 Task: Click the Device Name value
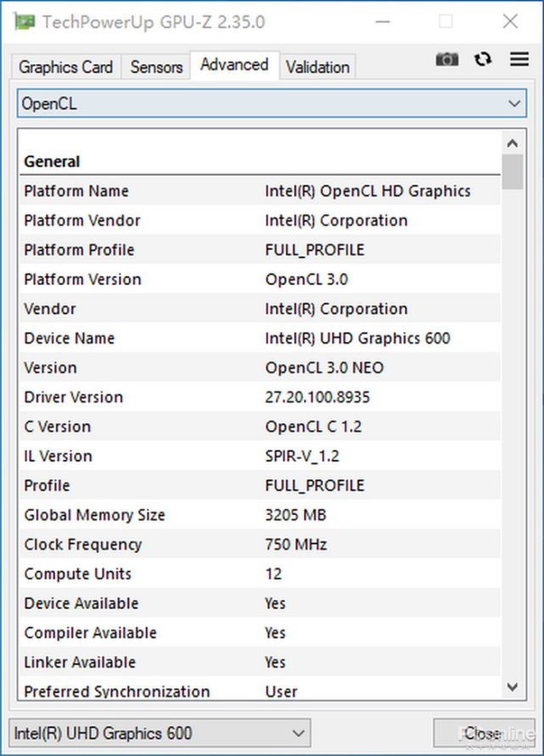click(x=357, y=339)
